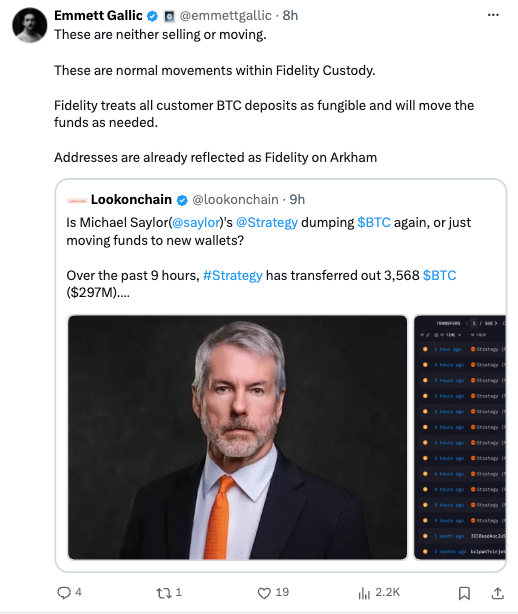This screenshot has width=518, height=614.
Task: Open the @saylor mention link
Action: point(196,222)
